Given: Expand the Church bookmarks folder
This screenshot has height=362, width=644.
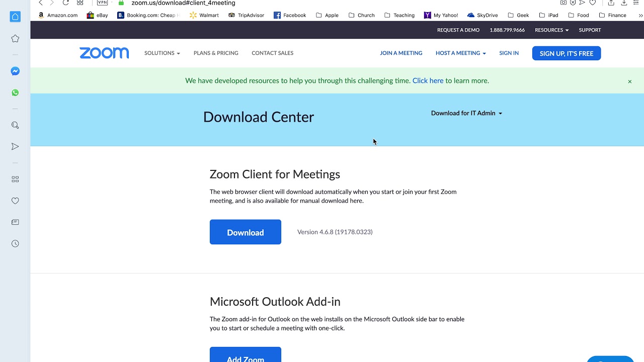Looking at the screenshot, I should pos(361,15).
